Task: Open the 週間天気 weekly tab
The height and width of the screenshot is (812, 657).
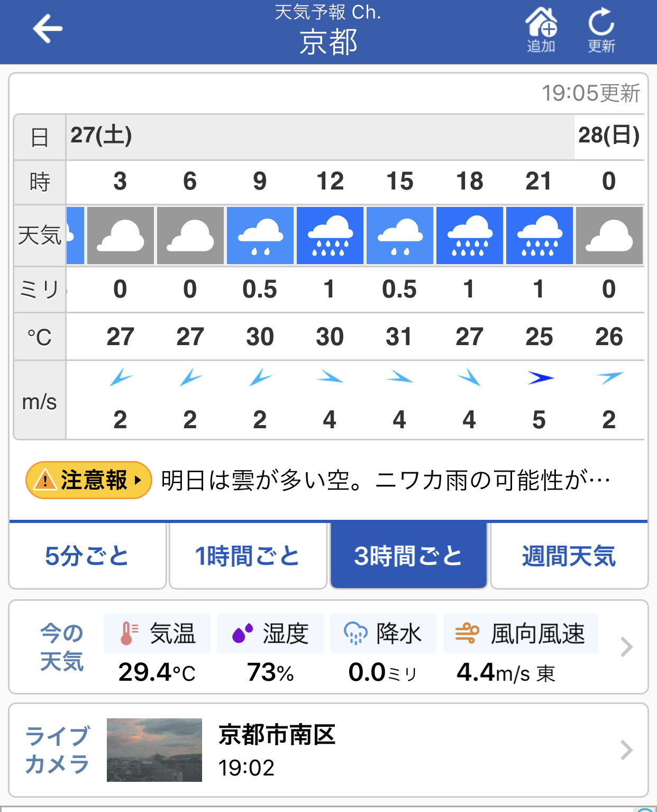Action: pyautogui.click(x=569, y=556)
